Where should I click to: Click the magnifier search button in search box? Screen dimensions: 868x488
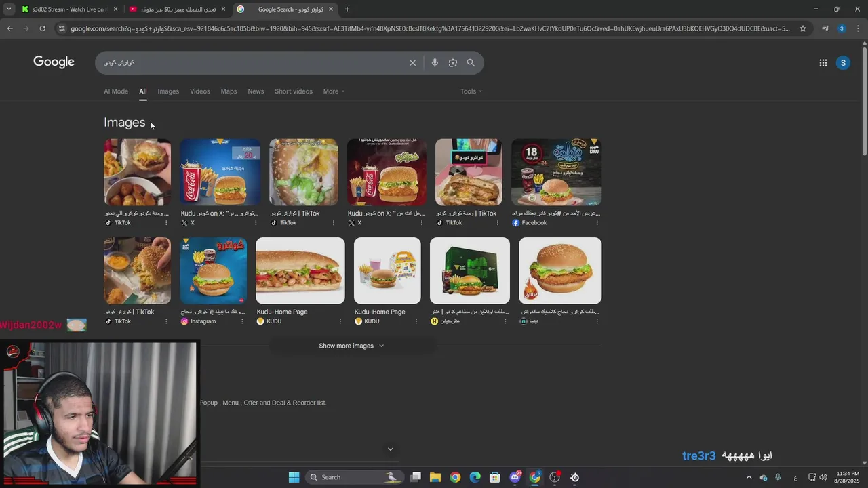[x=471, y=62]
